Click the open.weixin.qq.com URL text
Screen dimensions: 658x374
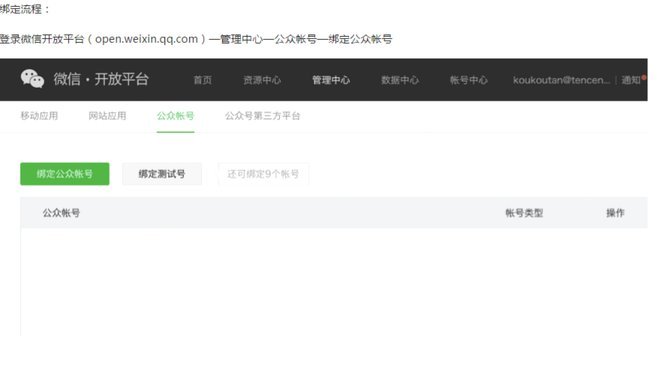146,39
